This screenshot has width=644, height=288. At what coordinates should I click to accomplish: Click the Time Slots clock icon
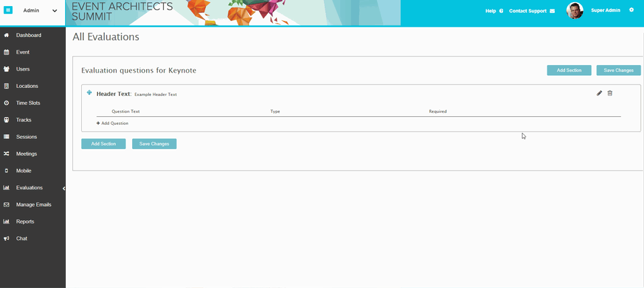[x=6, y=103]
